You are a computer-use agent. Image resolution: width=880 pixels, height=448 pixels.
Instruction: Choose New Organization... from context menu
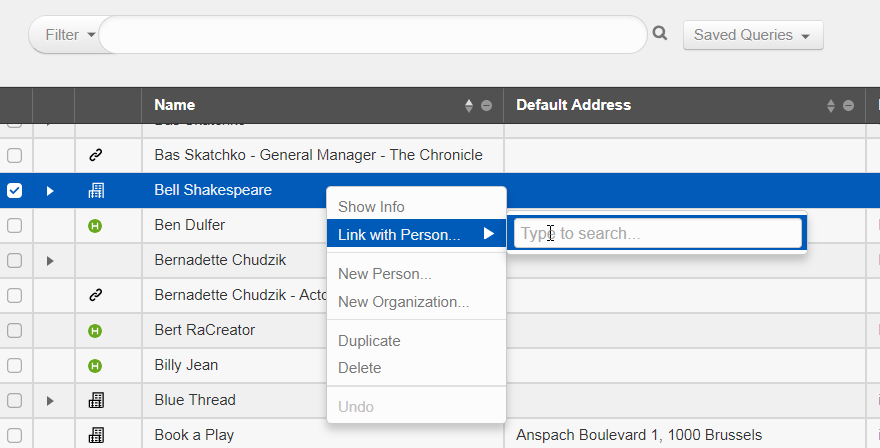(x=403, y=302)
